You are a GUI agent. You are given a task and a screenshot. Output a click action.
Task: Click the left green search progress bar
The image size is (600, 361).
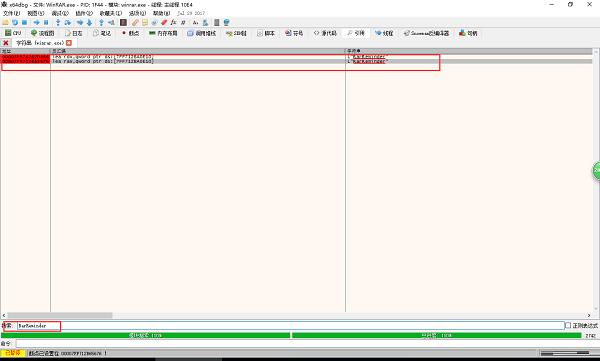(x=145, y=335)
